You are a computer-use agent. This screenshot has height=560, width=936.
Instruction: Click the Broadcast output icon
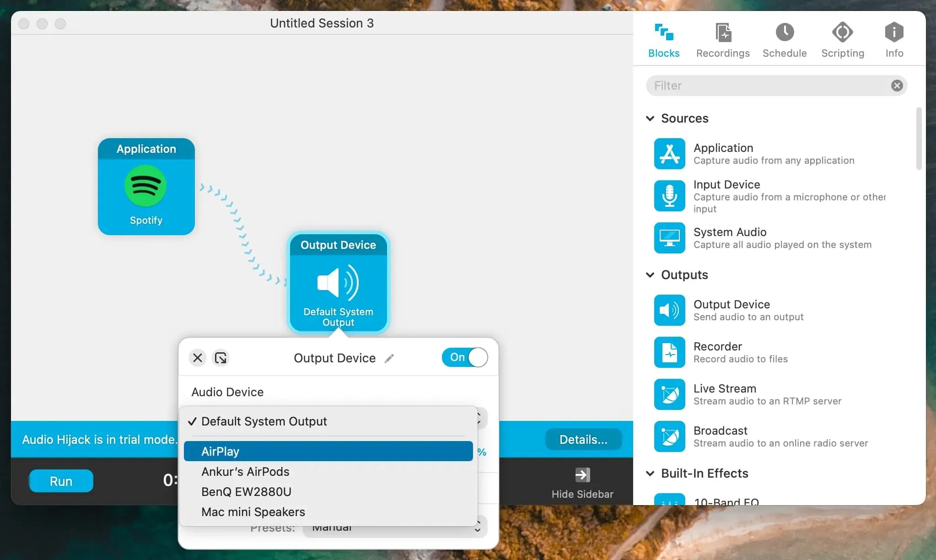[x=669, y=436]
